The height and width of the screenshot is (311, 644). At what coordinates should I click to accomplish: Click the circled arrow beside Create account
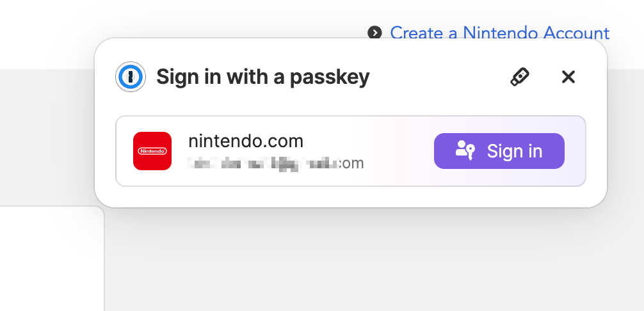pos(374,33)
